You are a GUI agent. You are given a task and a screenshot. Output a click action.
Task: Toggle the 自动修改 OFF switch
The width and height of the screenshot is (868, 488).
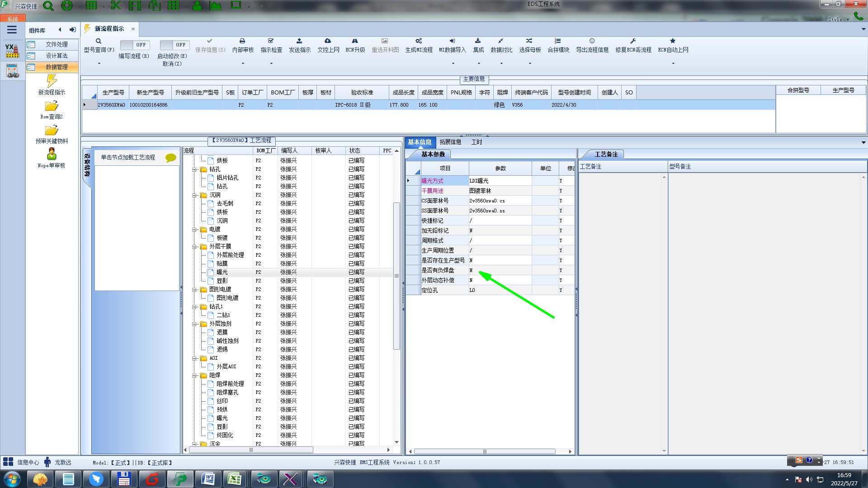(174, 45)
